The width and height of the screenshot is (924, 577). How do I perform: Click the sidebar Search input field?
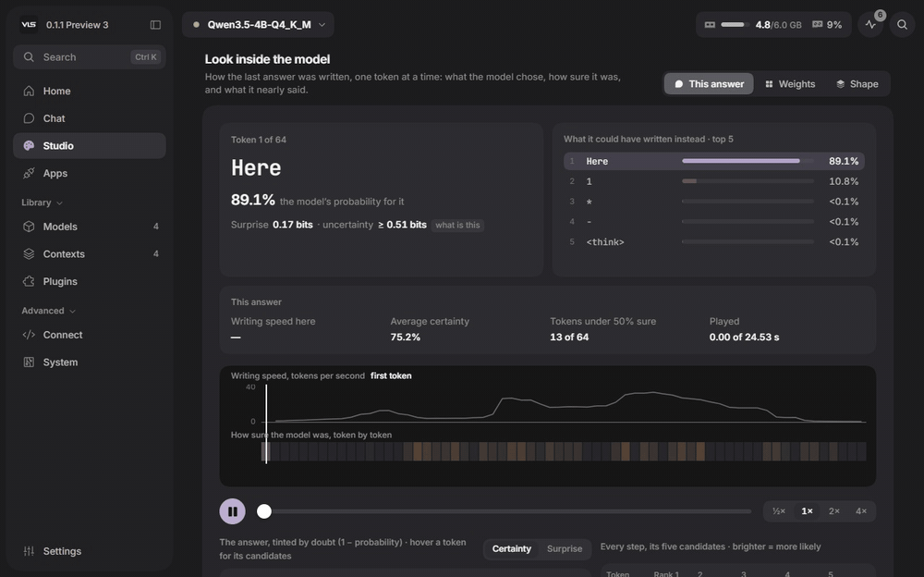(x=90, y=57)
